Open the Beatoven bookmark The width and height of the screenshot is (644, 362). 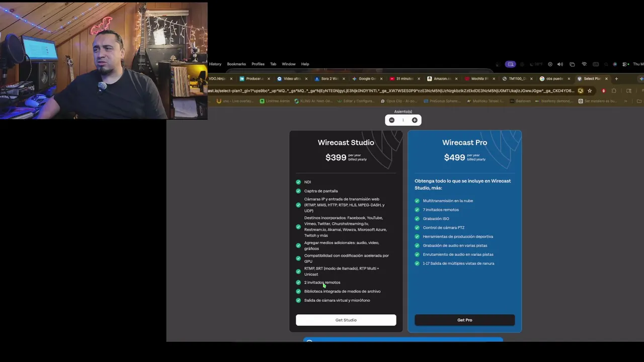[x=521, y=101]
